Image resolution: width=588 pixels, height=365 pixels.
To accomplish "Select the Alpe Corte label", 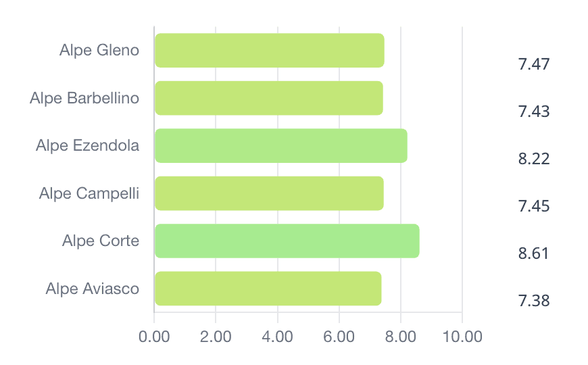I will point(101,241).
